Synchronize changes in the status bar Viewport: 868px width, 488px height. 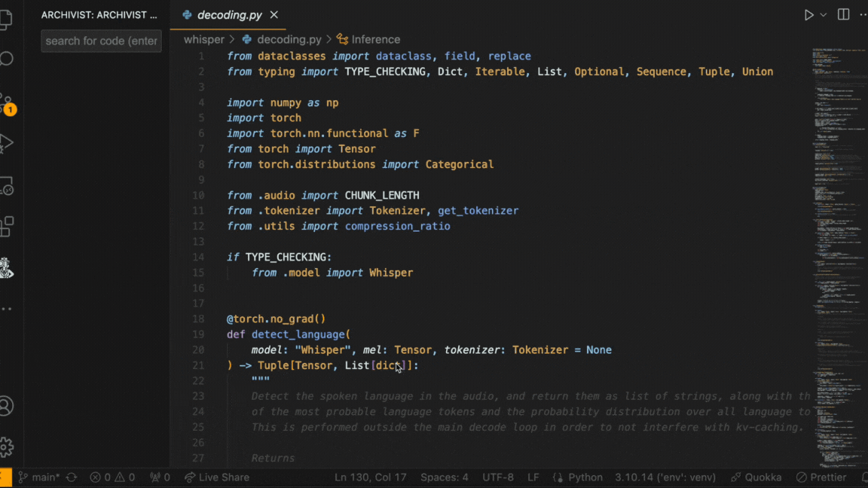point(72,477)
